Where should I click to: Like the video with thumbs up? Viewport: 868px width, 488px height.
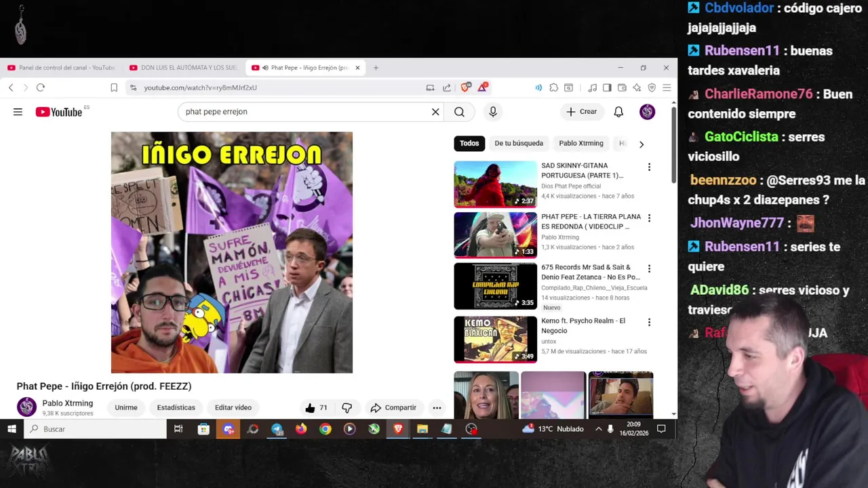tap(316, 407)
